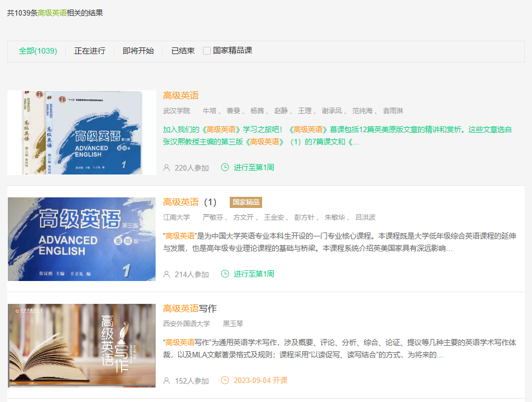Screen dimensions: 532x402
Task: Show courses under 即将开始
Action: pos(138,51)
